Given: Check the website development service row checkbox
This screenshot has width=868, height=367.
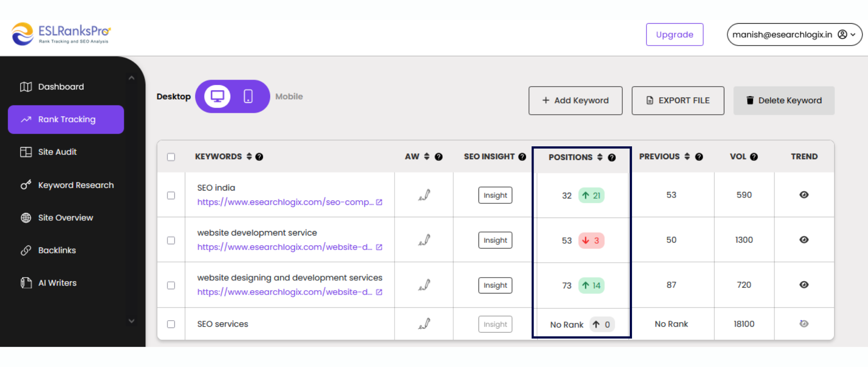Looking at the screenshot, I should [x=171, y=240].
